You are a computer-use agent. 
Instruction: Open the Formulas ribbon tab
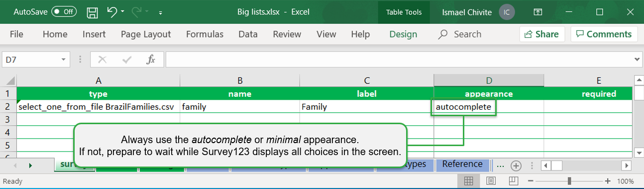tap(205, 34)
